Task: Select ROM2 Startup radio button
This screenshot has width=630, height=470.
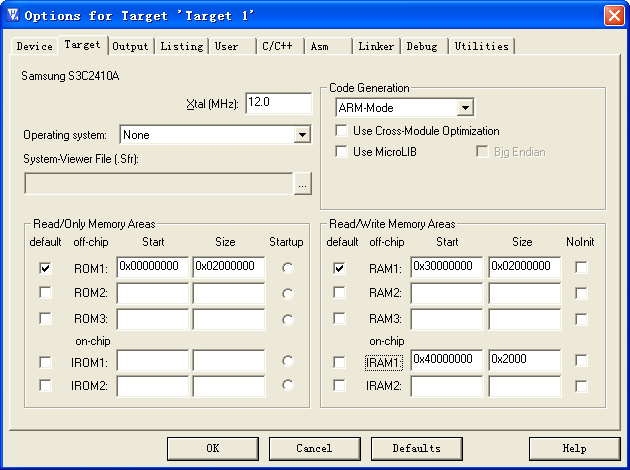Action: (288, 294)
